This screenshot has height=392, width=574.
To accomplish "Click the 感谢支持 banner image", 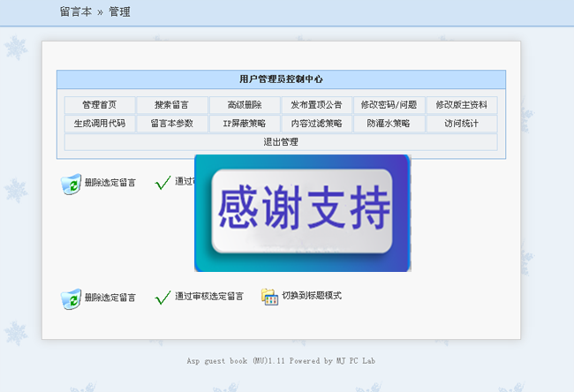I will click(x=302, y=213).
